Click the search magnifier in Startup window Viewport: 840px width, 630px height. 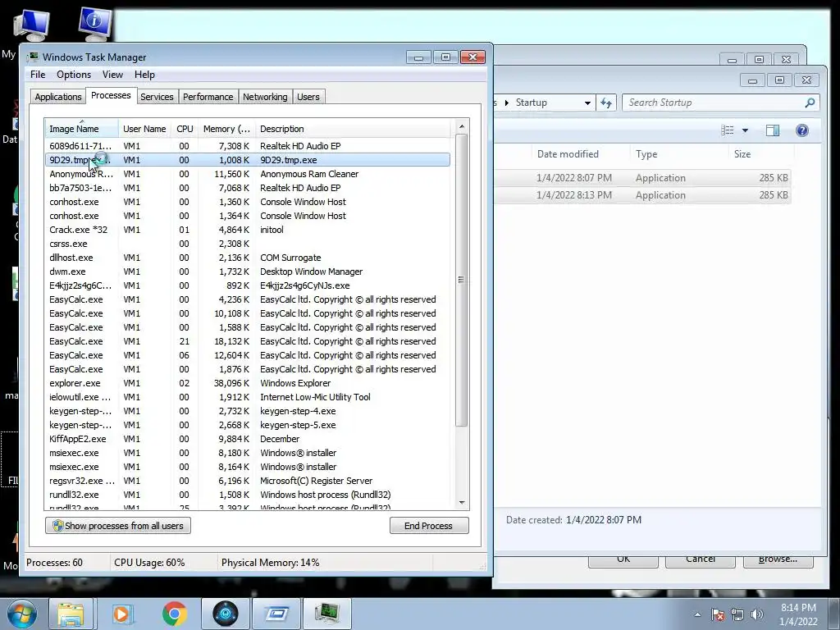(x=810, y=103)
